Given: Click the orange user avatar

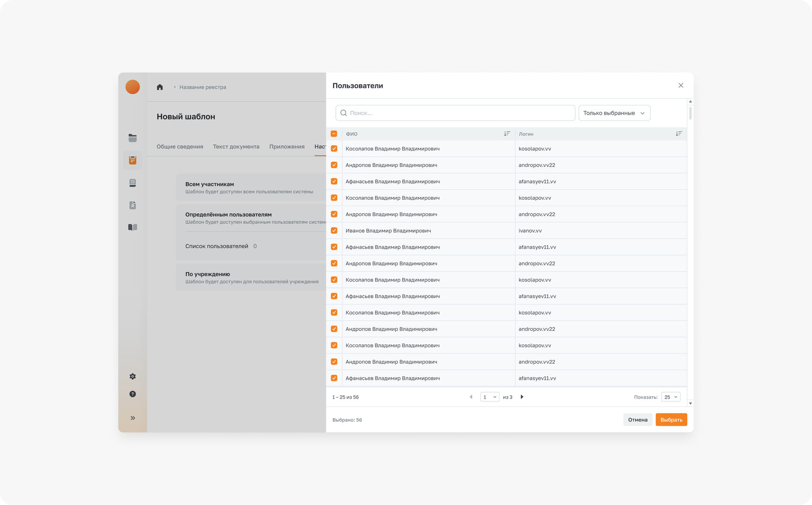Looking at the screenshot, I should 132,87.
